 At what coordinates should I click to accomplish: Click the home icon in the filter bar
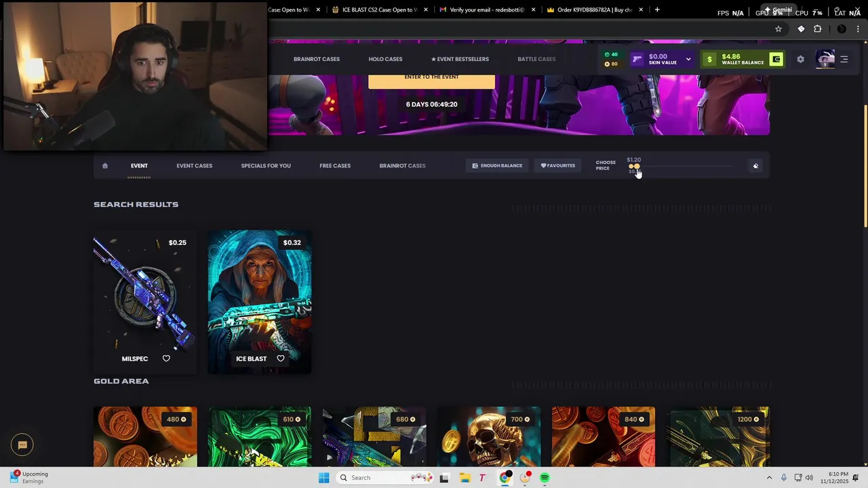pyautogui.click(x=104, y=165)
